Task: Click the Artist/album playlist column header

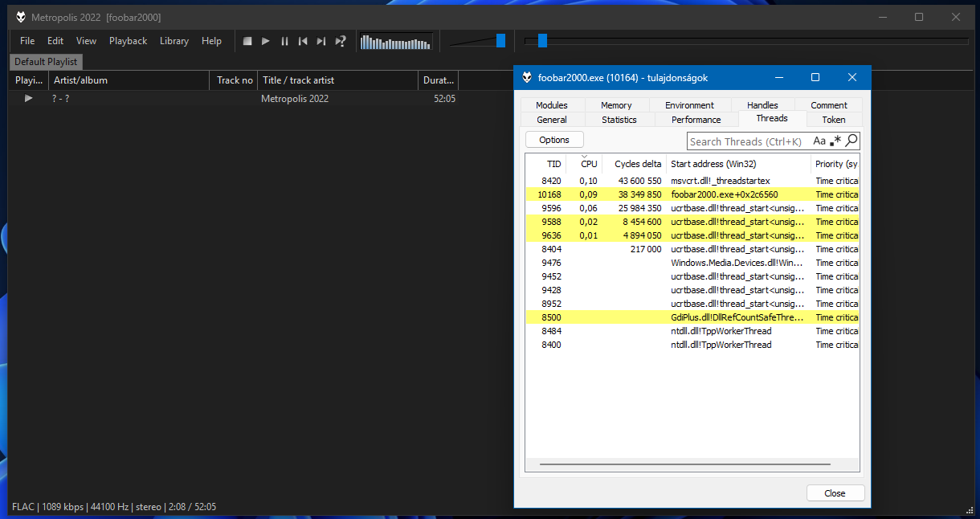Action: [x=129, y=80]
